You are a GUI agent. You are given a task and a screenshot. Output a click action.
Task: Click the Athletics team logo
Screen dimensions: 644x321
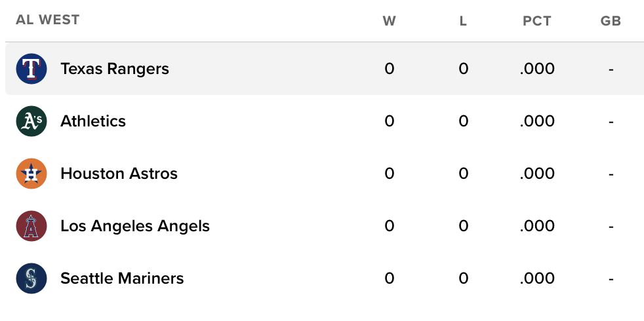[x=31, y=121]
